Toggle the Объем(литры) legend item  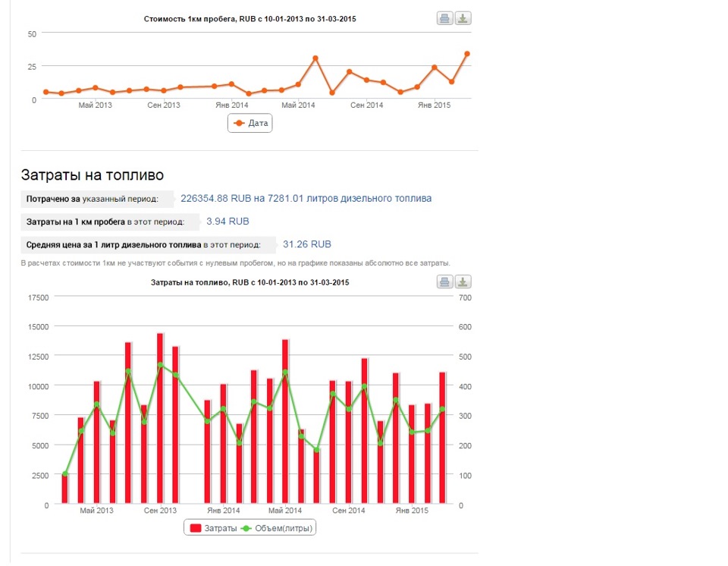click(x=278, y=528)
